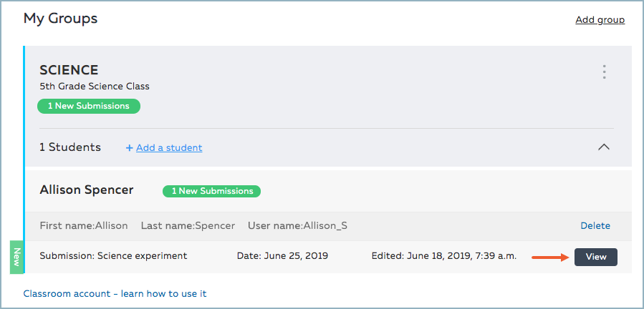Image resolution: width=644 pixels, height=309 pixels.
Task: Select the SCIENCE group title
Action: [69, 70]
